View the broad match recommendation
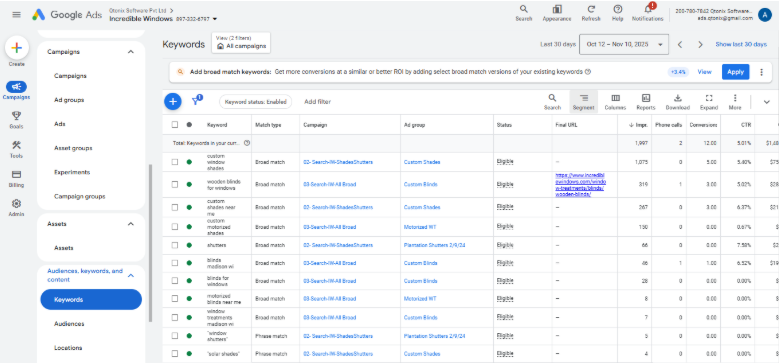The width and height of the screenshot is (779, 363). pos(704,72)
